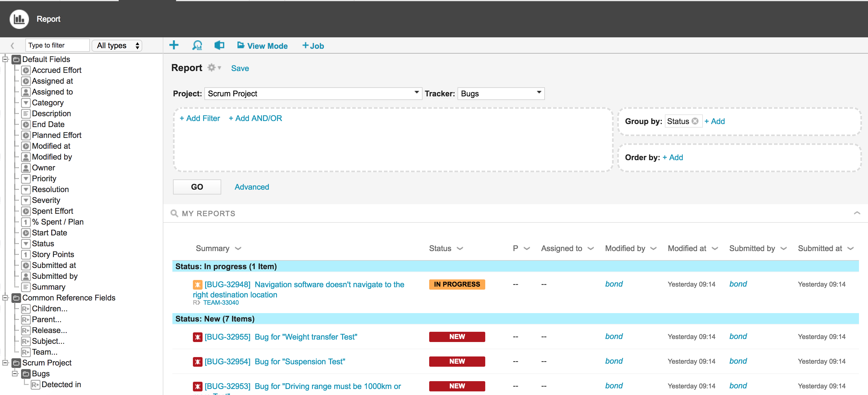868x395 pixels.
Task: Click the Owner user icon
Action: tap(26, 168)
